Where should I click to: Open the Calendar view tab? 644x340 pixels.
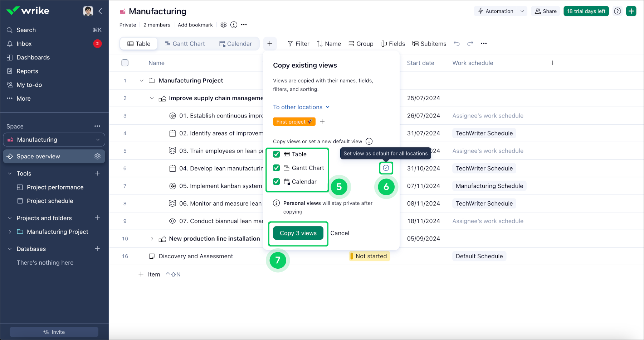[235, 44]
